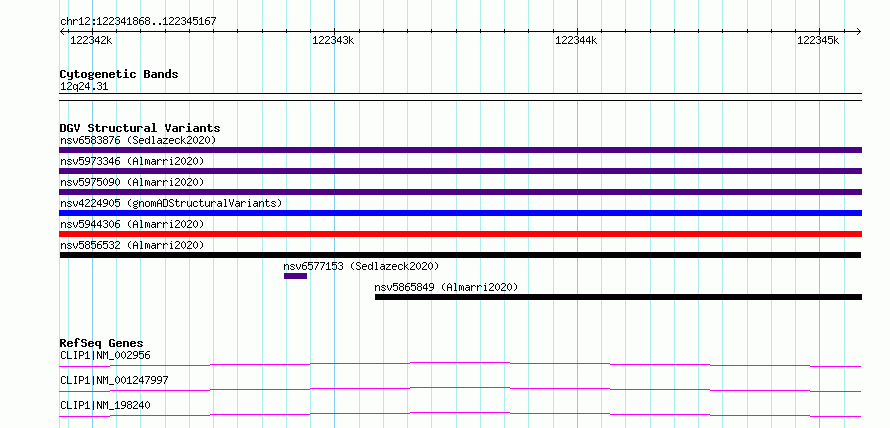Screen dimensions: 890x428
Task: Click the 122342k ruler tick label
Action: click(x=91, y=40)
